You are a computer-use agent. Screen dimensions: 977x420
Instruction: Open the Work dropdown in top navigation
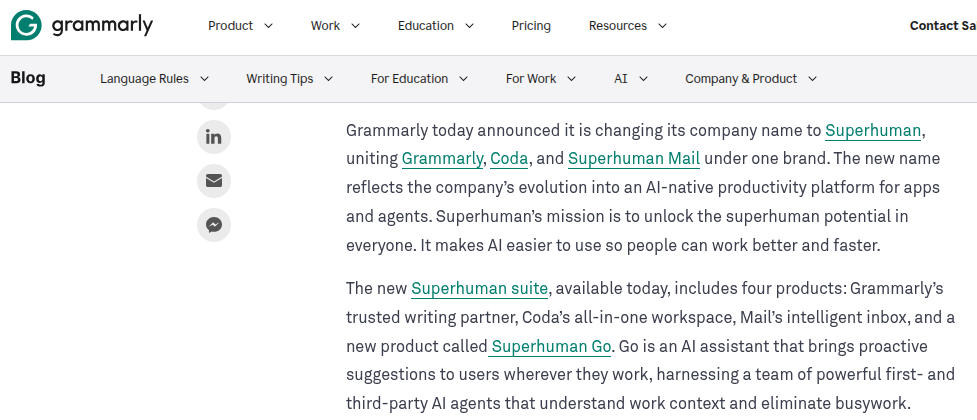coord(335,26)
